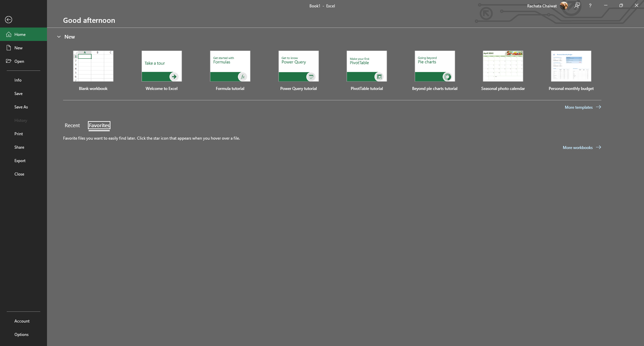
Task: Click the 'Welcome to Excel' caption text
Action: pyautogui.click(x=162, y=89)
